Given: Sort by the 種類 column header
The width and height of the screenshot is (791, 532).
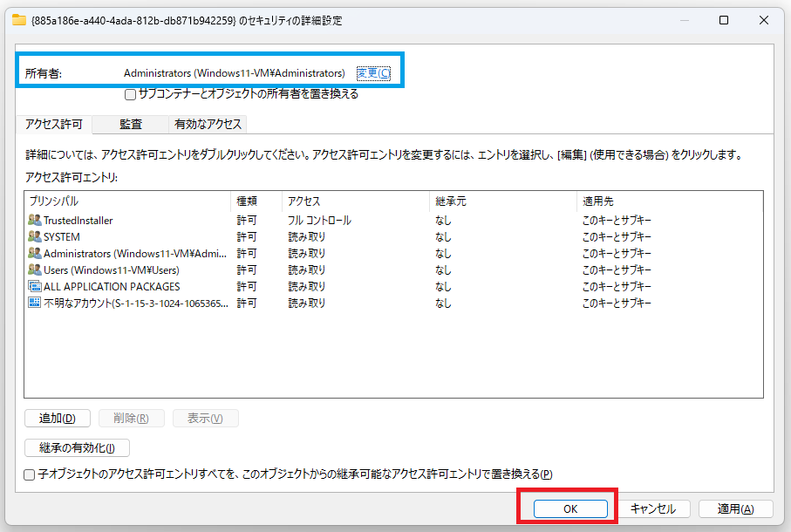Looking at the screenshot, I should click(256, 201).
